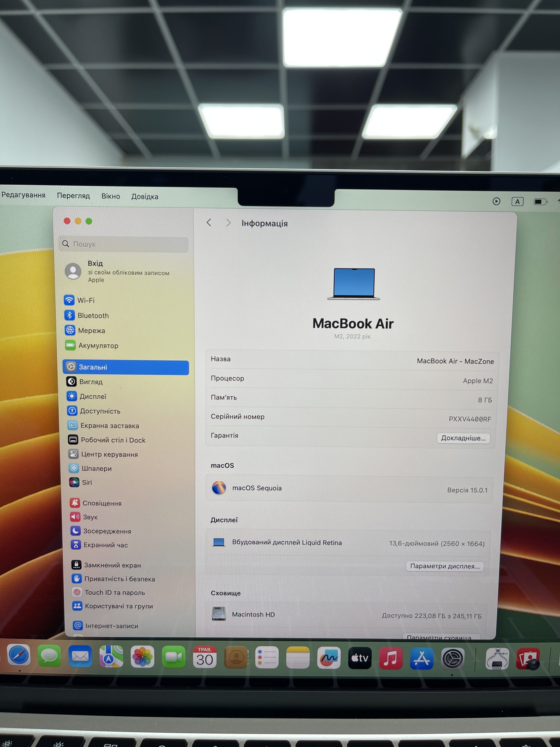Click System Settings icon in Dock
560x747 pixels.
click(453, 659)
